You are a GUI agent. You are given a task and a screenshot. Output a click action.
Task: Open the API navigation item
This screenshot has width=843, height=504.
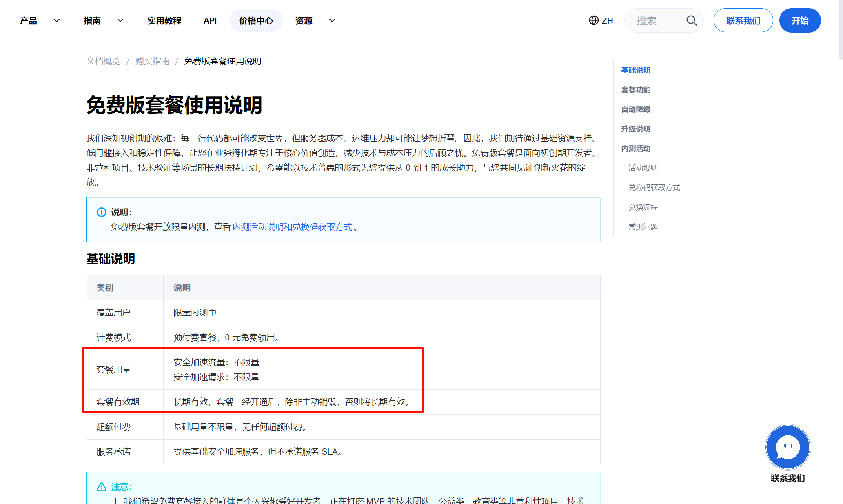click(x=210, y=20)
